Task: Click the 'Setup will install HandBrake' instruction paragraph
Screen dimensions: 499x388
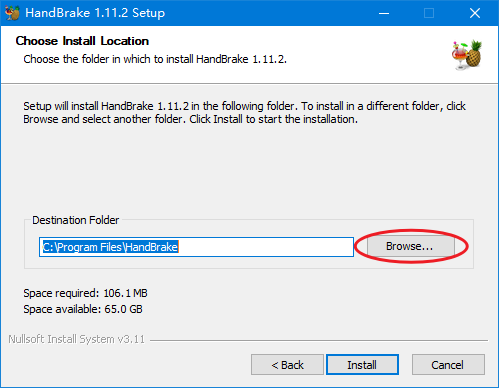Action: click(244, 112)
